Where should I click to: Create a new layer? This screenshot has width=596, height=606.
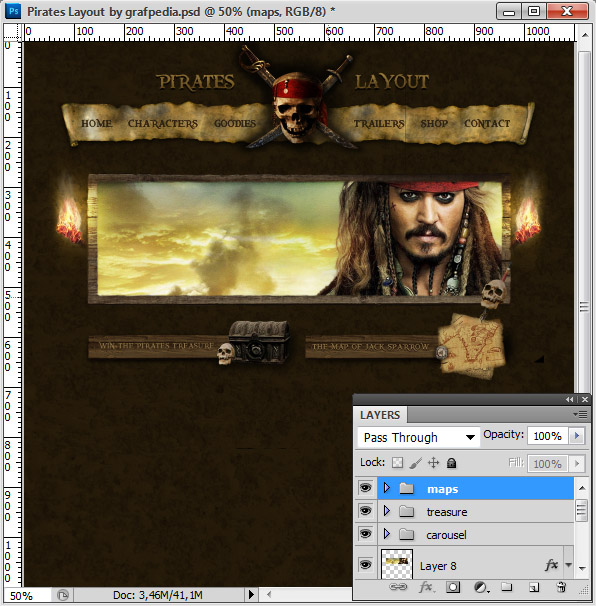(534, 588)
